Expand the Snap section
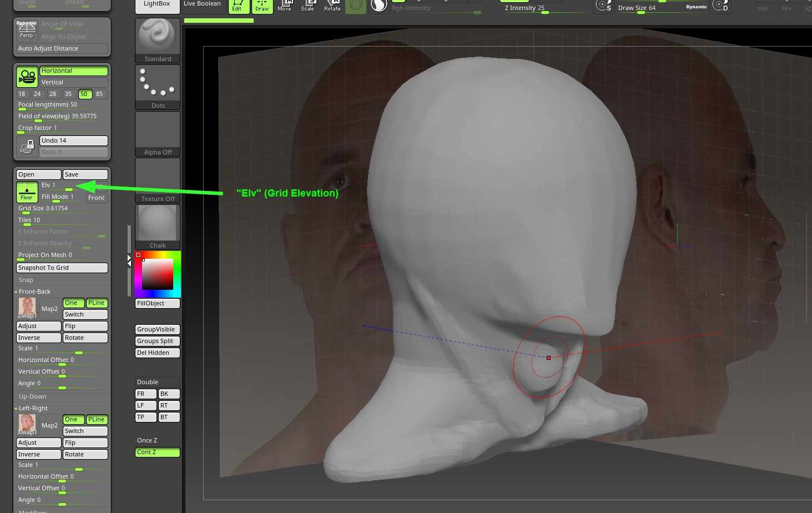 (26, 280)
